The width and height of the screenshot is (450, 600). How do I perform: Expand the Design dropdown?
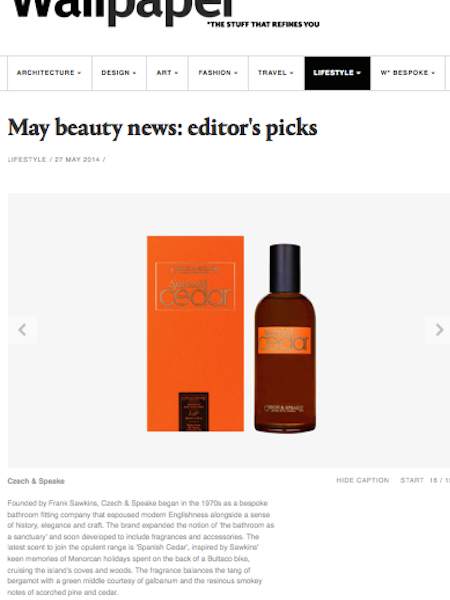[x=119, y=73]
